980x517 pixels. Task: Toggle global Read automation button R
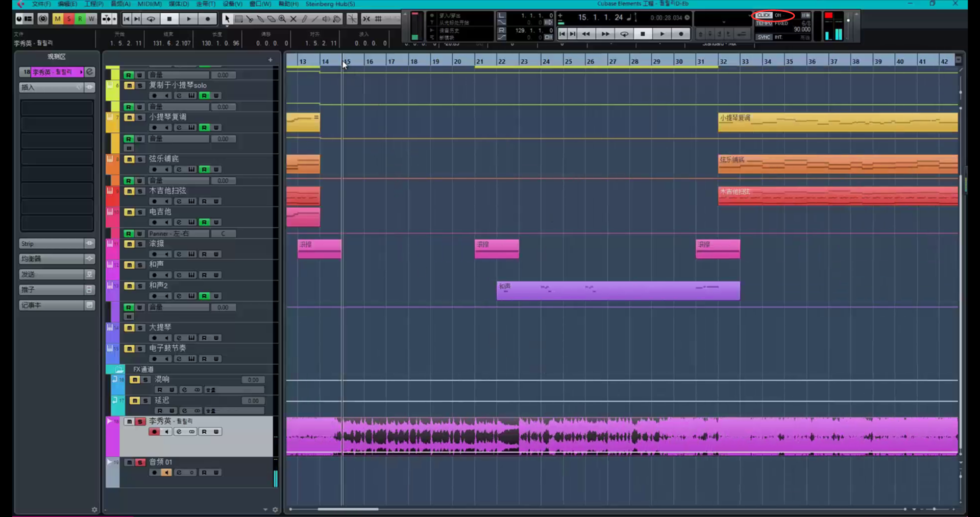point(80,19)
